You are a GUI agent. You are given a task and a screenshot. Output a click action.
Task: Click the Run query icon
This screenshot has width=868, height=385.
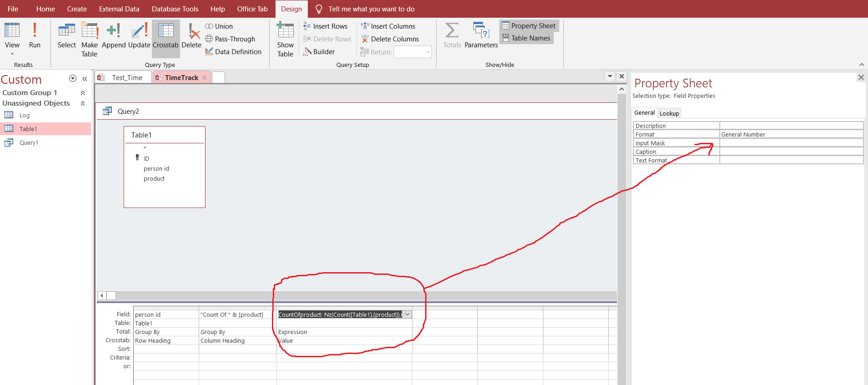pos(35,35)
